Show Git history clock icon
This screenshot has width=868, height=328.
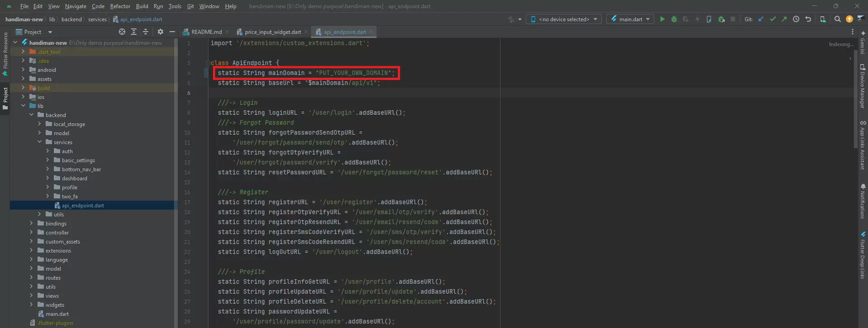[x=796, y=19]
